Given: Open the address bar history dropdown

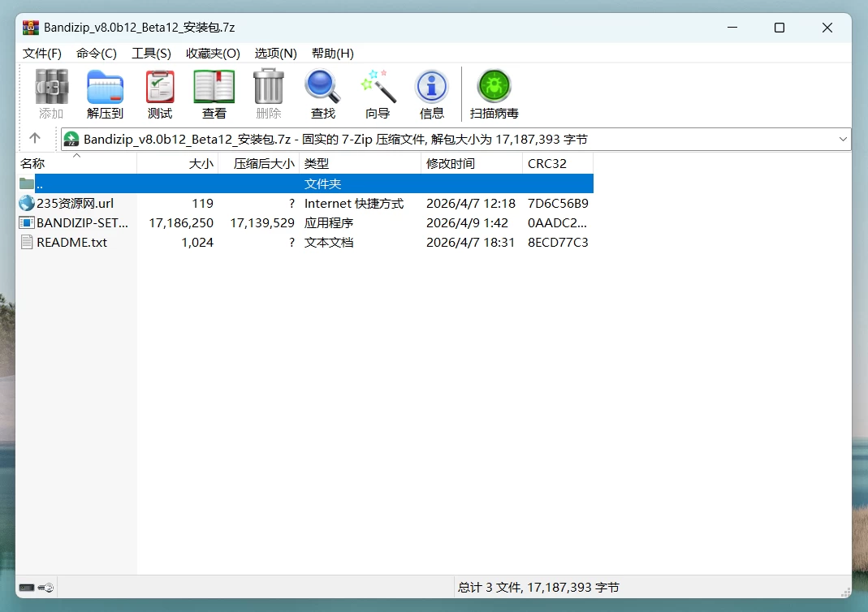Looking at the screenshot, I should [843, 139].
